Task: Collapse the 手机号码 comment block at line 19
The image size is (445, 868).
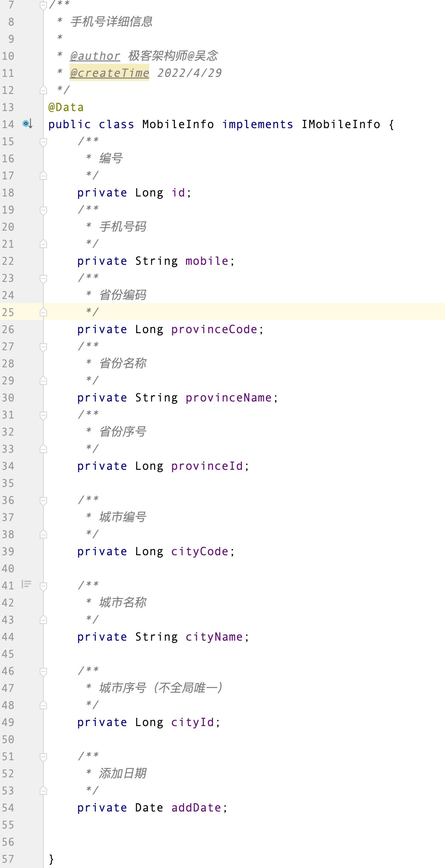Action: coord(43,210)
